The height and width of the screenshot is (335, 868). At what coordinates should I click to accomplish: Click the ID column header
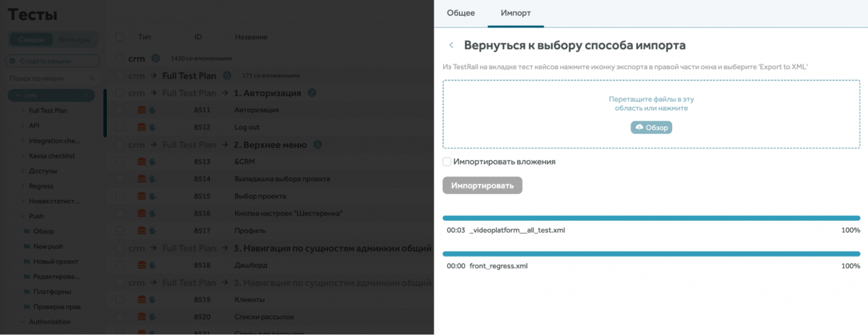click(198, 37)
